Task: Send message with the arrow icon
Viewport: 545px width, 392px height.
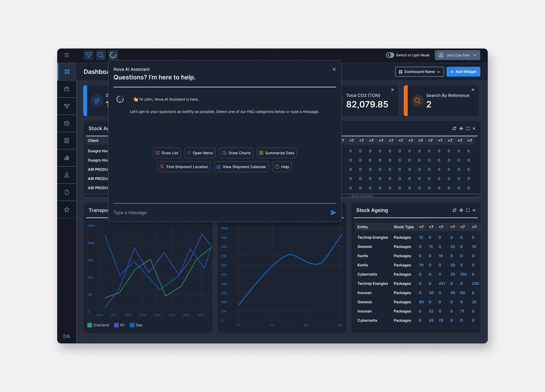Action: (x=333, y=213)
